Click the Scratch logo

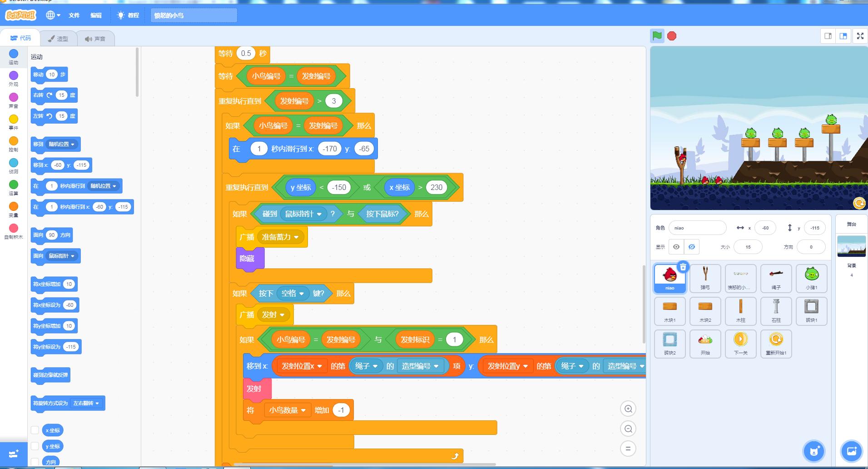20,15
